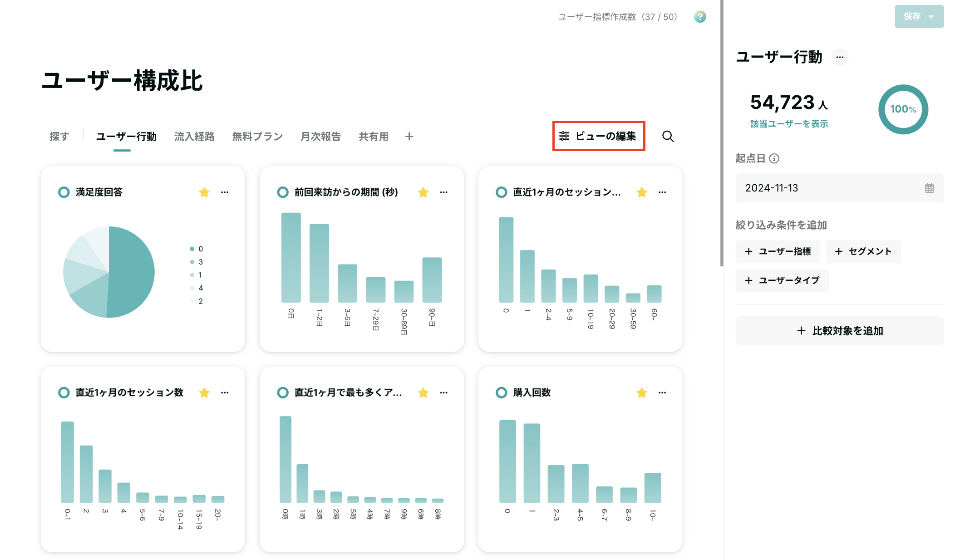Click legend entry 0 in 満足度回答
This screenshot has height=560, width=955.
(x=197, y=249)
